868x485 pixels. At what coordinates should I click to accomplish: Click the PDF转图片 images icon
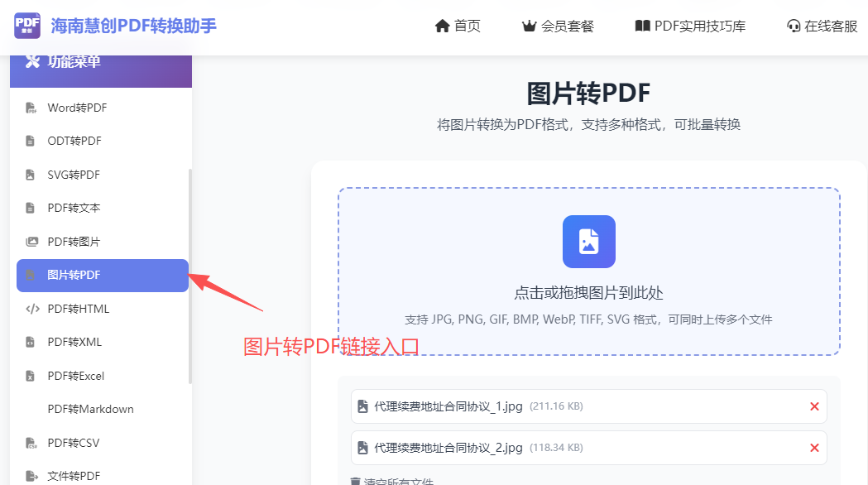32,242
